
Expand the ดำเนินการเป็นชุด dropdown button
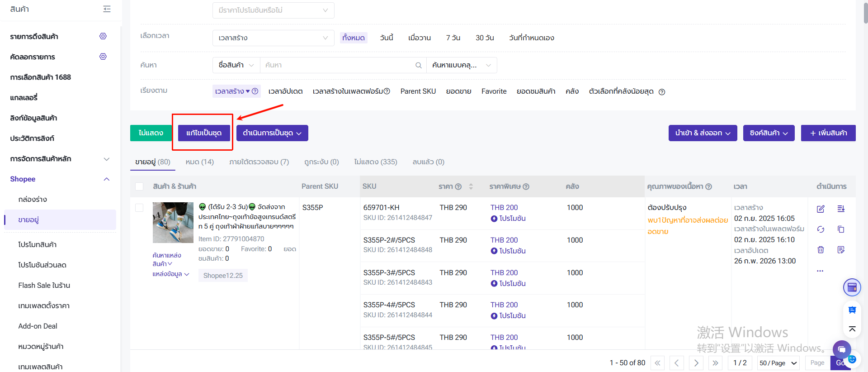(272, 133)
